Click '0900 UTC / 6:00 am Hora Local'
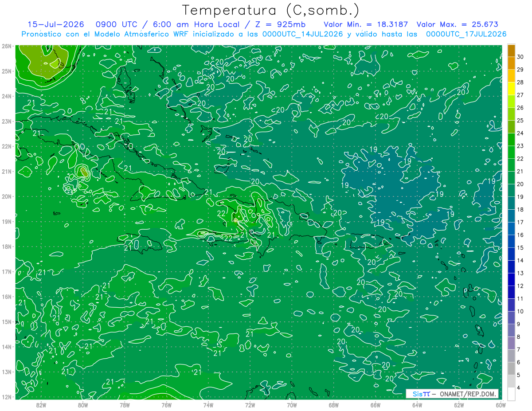The image size is (532, 411). click(168, 24)
